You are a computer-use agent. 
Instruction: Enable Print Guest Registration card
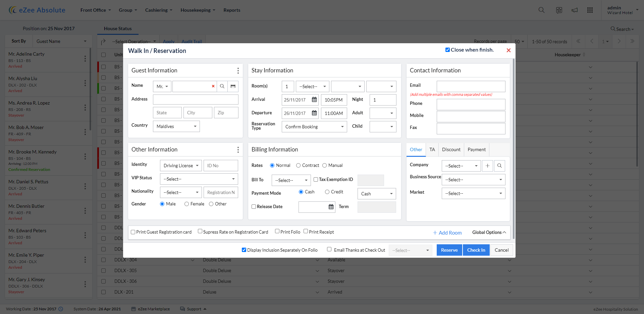pyautogui.click(x=133, y=232)
